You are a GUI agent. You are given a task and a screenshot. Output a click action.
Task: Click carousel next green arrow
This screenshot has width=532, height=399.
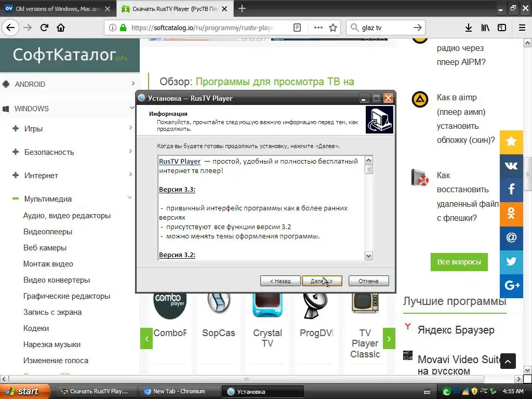(389, 338)
